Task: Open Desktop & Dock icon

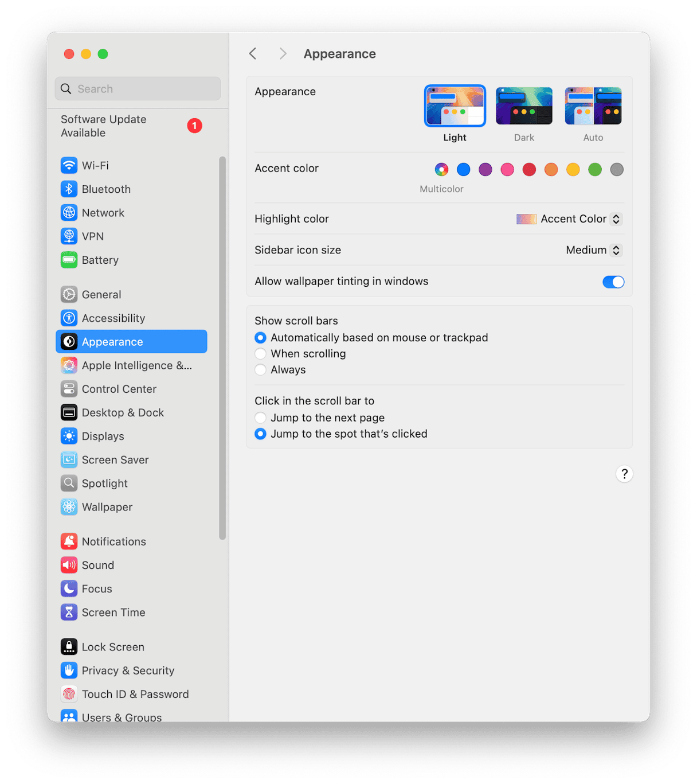Action: tap(69, 412)
